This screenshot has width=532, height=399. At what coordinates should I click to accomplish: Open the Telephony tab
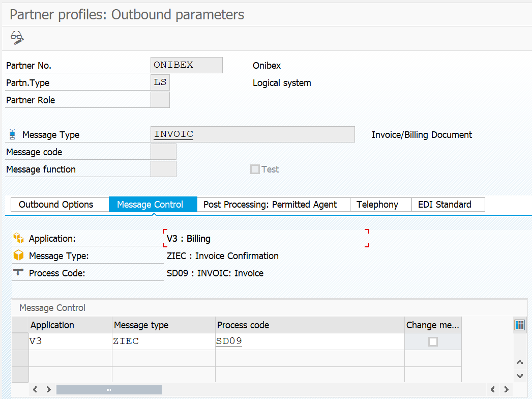pyautogui.click(x=377, y=205)
